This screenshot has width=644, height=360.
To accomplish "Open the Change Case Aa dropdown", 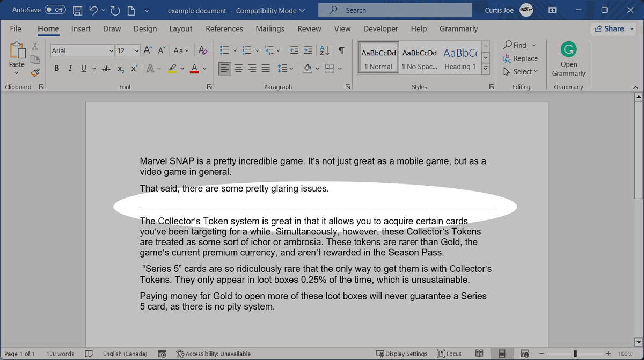I will (181, 50).
